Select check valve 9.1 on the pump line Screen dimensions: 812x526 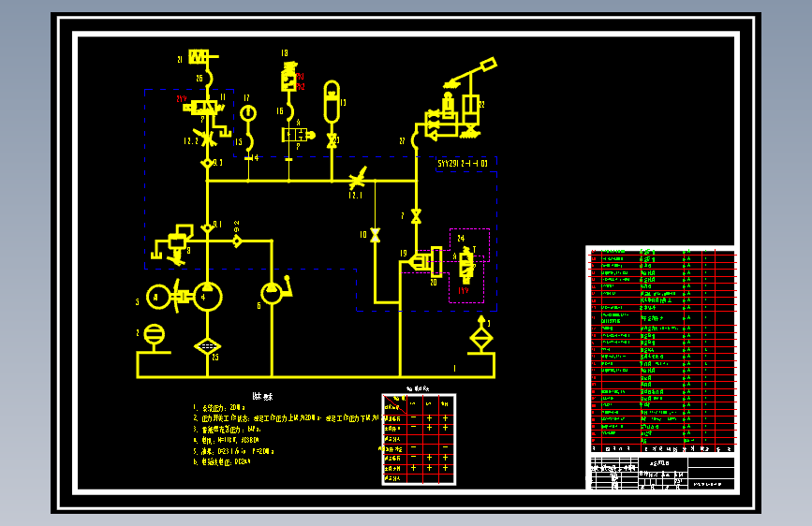207,227
